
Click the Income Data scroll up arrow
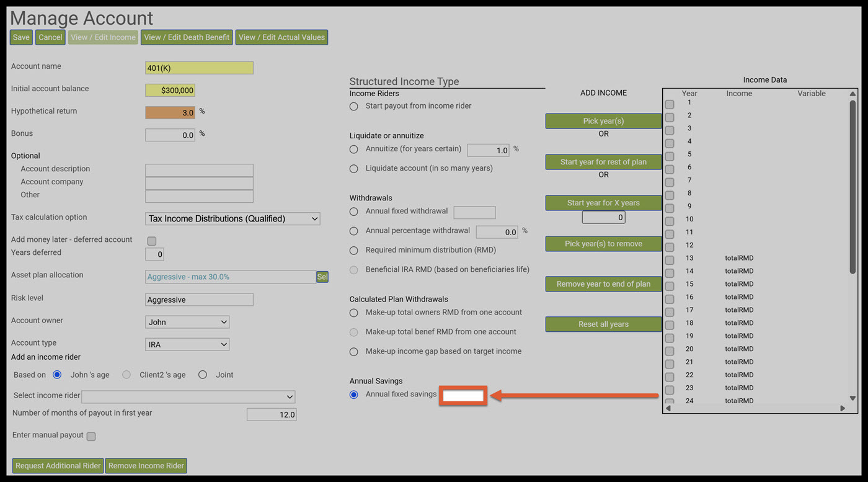(852, 95)
